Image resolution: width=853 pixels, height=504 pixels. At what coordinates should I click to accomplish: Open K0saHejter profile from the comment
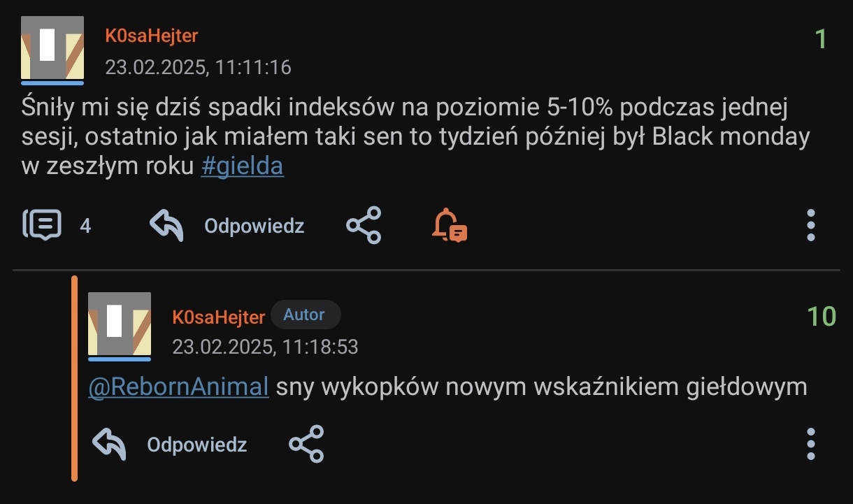coord(218,317)
